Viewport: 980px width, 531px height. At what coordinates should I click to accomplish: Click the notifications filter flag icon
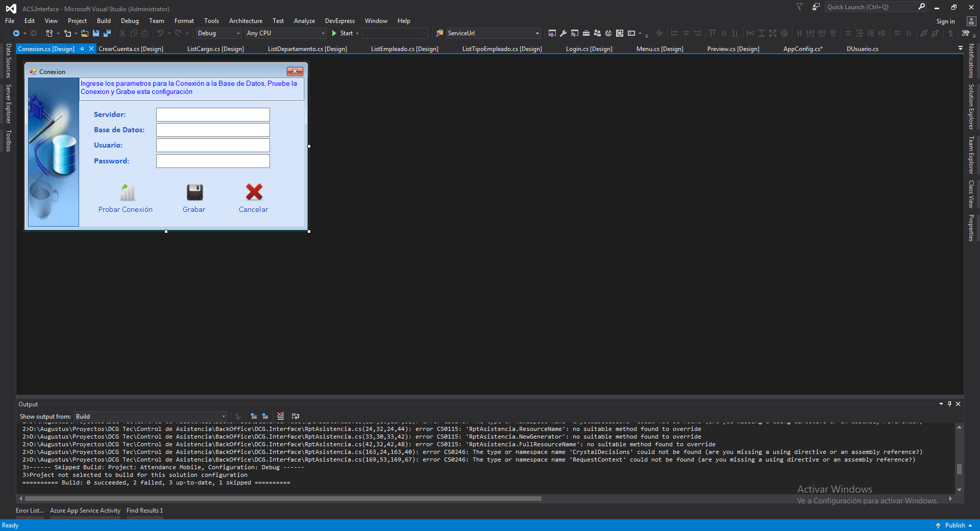[800, 7]
